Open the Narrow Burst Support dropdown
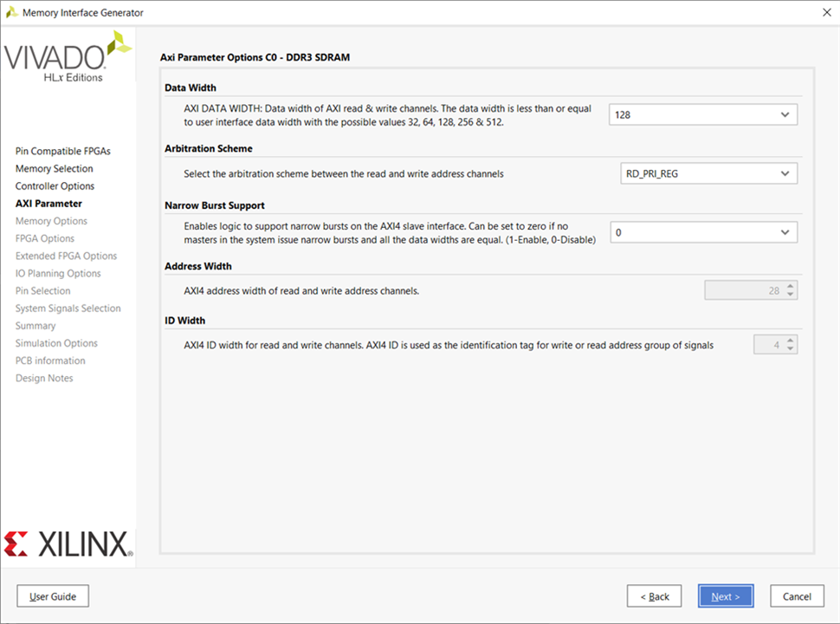 coord(703,232)
